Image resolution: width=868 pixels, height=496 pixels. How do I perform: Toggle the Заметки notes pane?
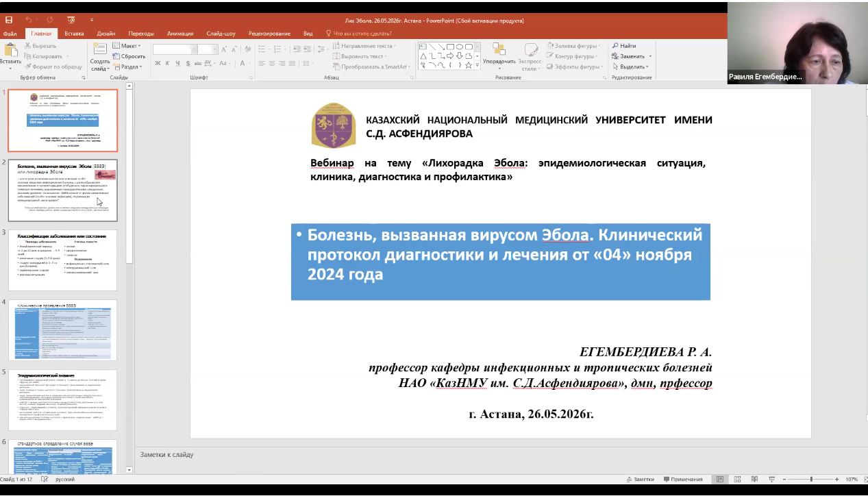coord(639,479)
